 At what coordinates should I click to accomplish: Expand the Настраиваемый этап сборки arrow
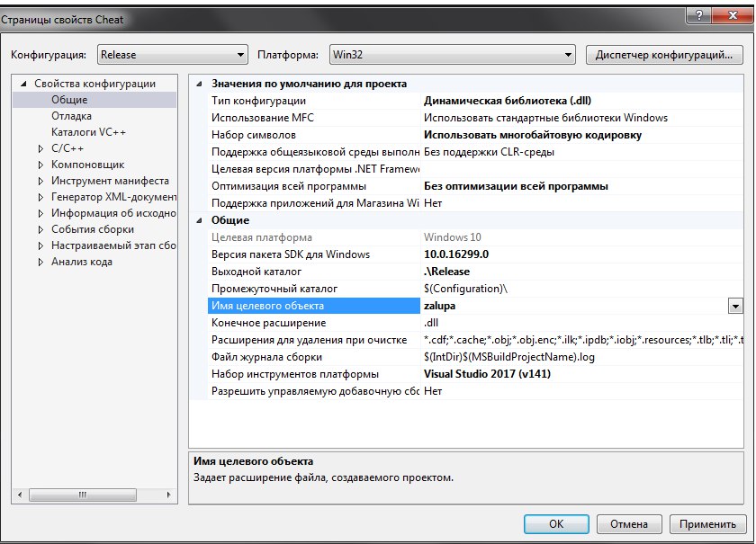41,245
